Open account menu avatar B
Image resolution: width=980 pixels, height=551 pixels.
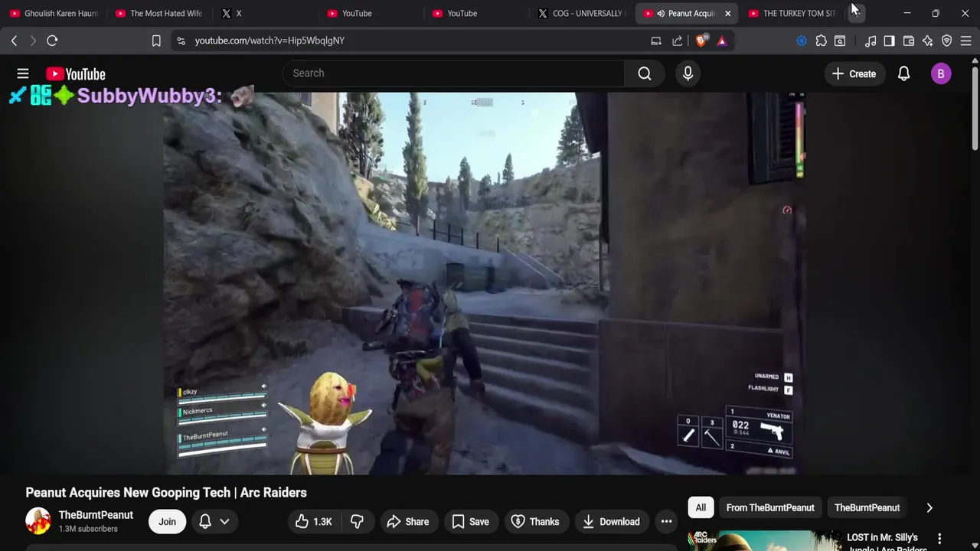coord(941,73)
